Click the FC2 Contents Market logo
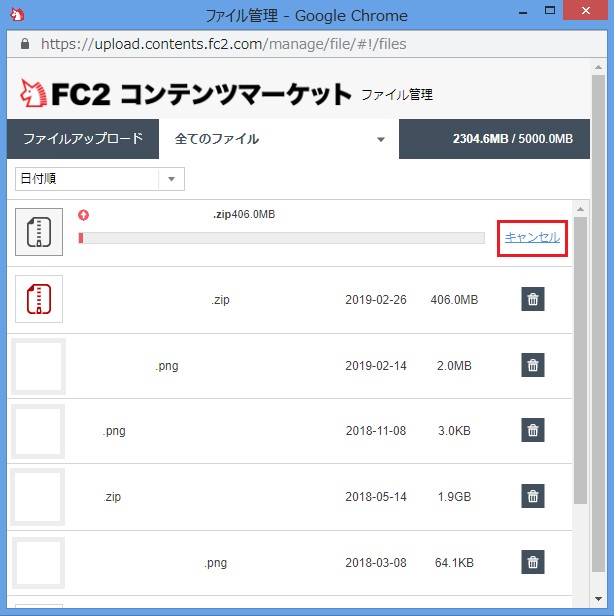The height and width of the screenshot is (616, 614). pos(185,94)
